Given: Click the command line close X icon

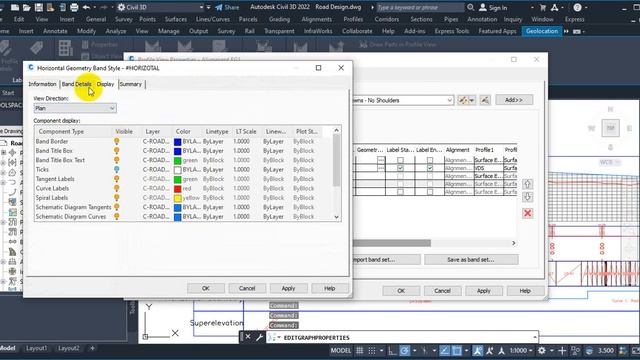Looking at the screenshot, I should [248, 337].
